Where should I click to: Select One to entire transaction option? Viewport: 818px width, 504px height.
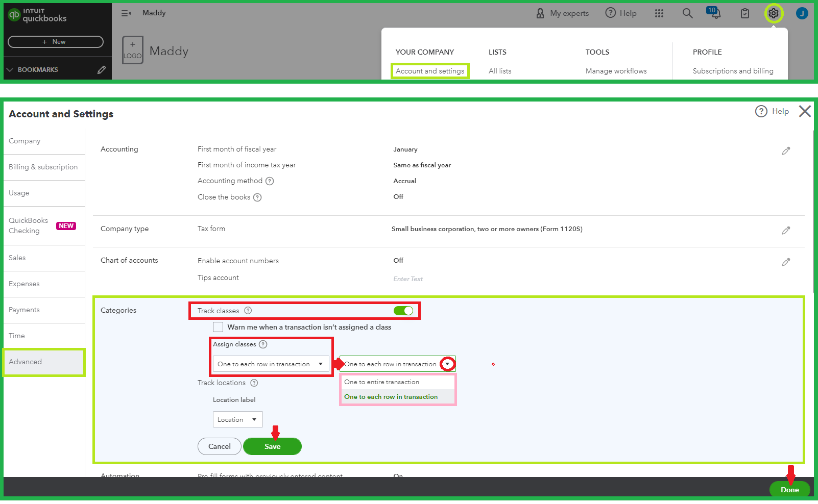click(x=382, y=382)
